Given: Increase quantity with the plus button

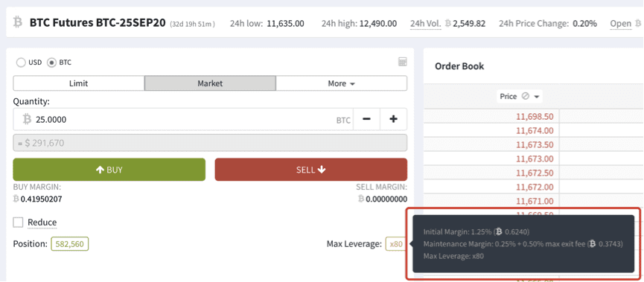Looking at the screenshot, I should [393, 120].
